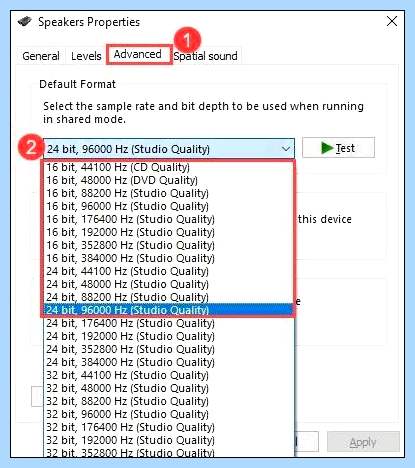Screen dimensions: 415x468
Task: Choose 24 bit, 48000 Hz format
Action: [x=169, y=284]
